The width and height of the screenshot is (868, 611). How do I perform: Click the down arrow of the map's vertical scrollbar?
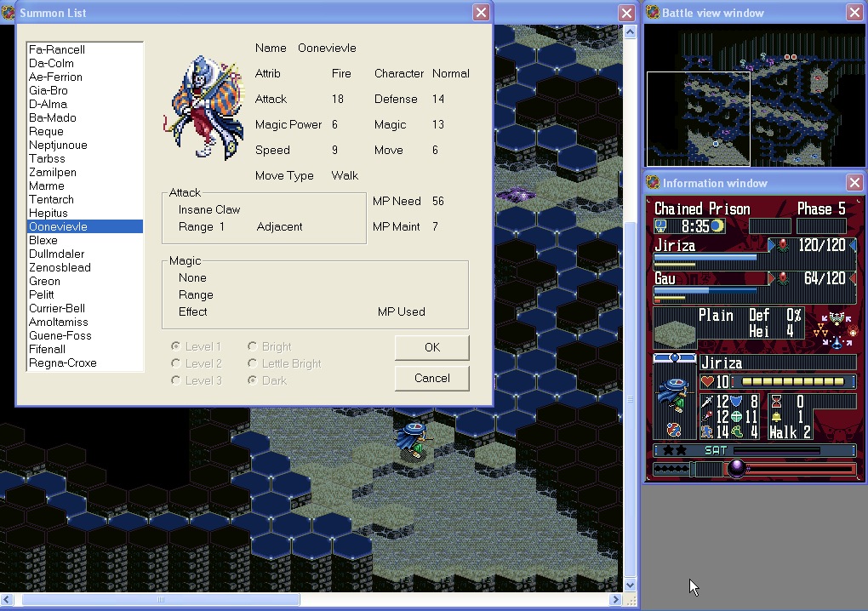(x=630, y=585)
